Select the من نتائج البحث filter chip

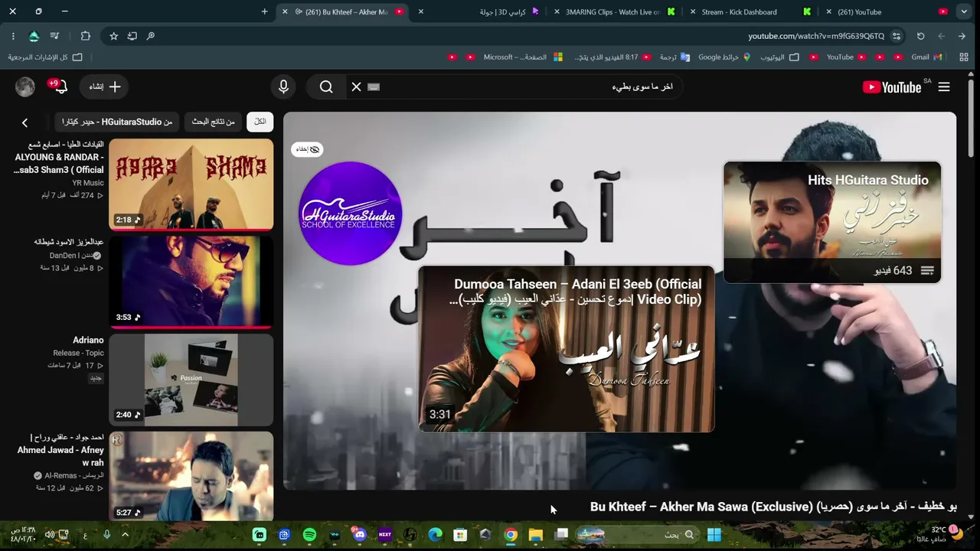pyautogui.click(x=213, y=122)
